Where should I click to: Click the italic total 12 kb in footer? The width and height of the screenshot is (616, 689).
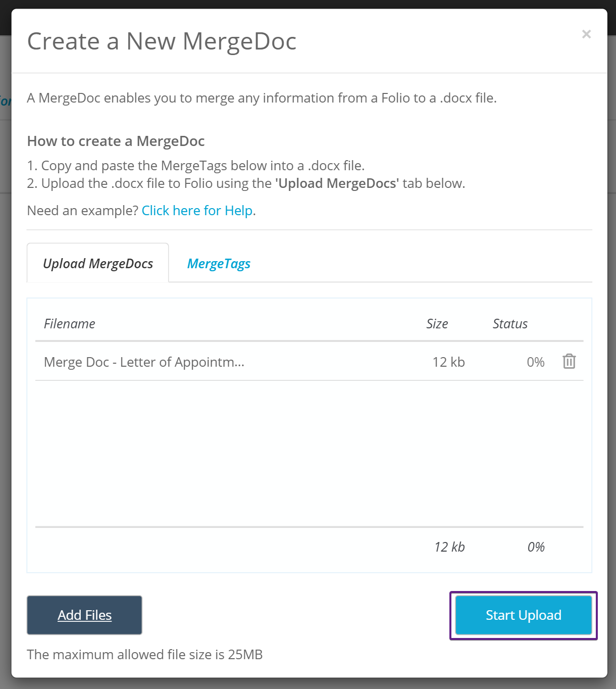click(449, 547)
